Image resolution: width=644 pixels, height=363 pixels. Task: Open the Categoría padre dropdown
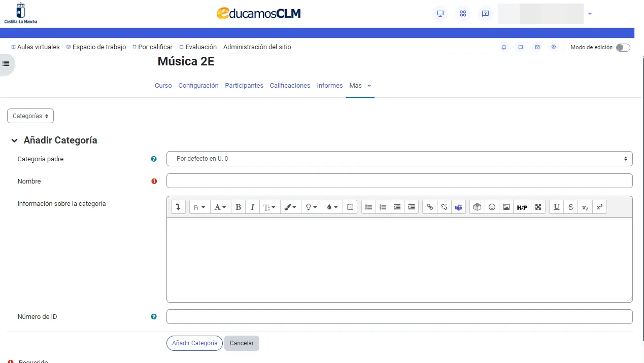pyautogui.click(x=399, y=159)
